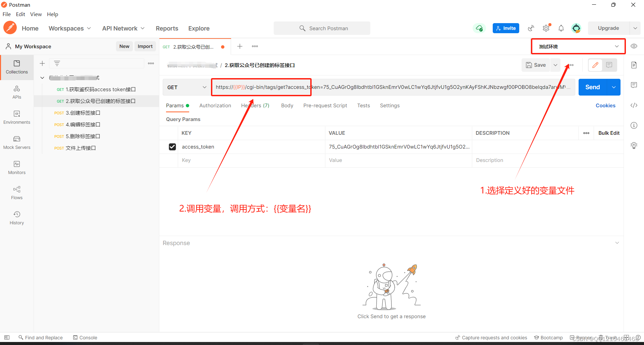Image resolution: width=644 pixels, height=345 pixels.
Task: Open the settings gear icon
Action: pos(546,28)
